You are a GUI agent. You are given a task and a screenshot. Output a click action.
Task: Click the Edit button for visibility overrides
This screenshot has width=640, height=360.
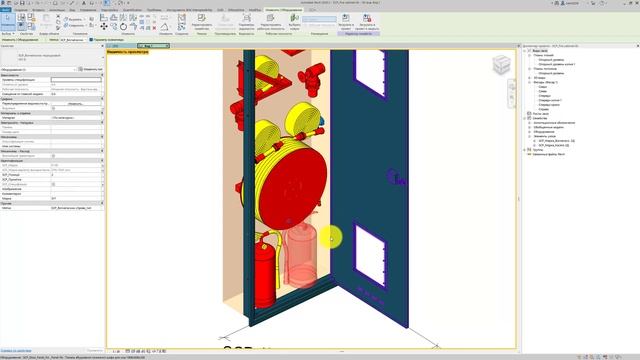[76, 104]
